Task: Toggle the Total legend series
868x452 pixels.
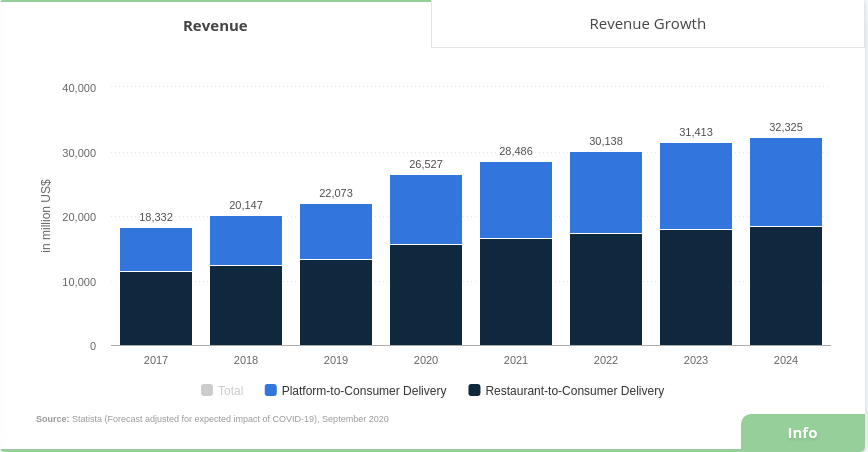Action: 222,391
